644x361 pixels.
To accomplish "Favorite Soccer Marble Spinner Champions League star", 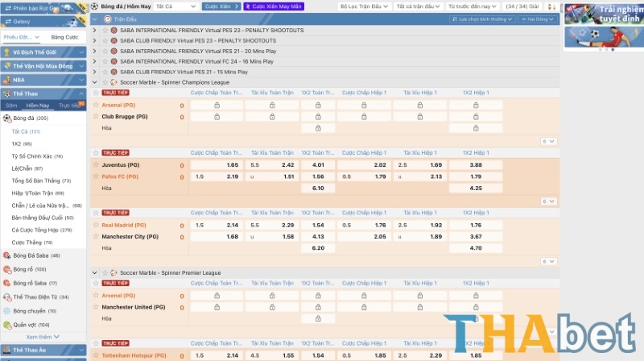I will (x=105, y=82).
